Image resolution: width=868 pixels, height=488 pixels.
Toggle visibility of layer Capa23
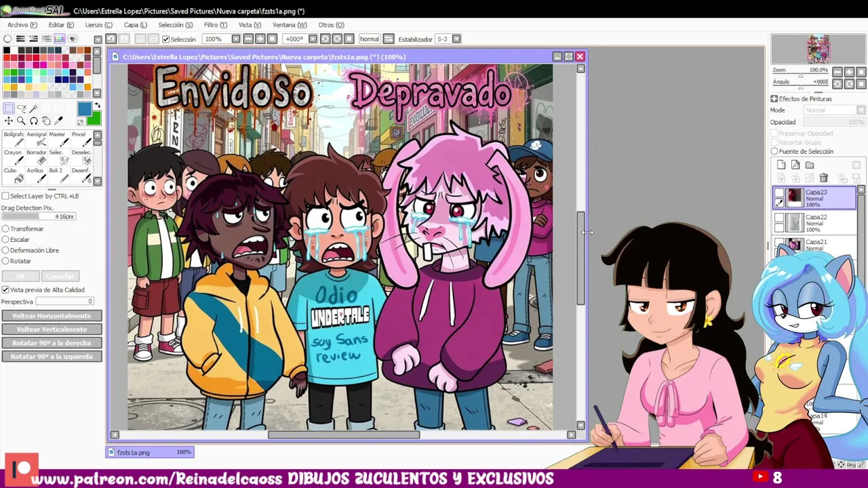779,193
